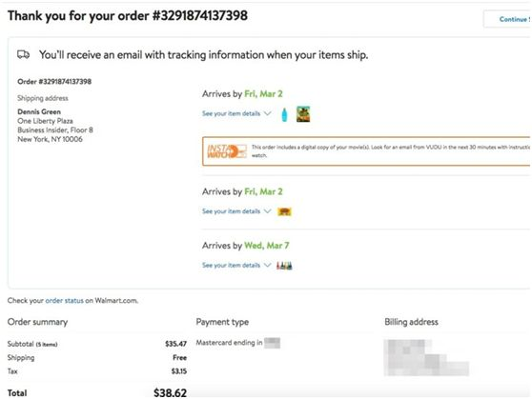Expand item details chevron for second shipment
Screen dimensions: 532x399
tap(267, 211)
